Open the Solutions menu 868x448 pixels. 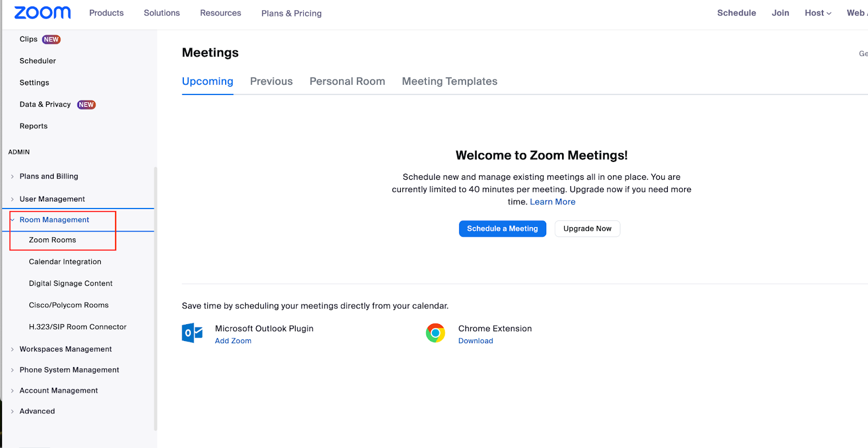(x=162, y=13)
